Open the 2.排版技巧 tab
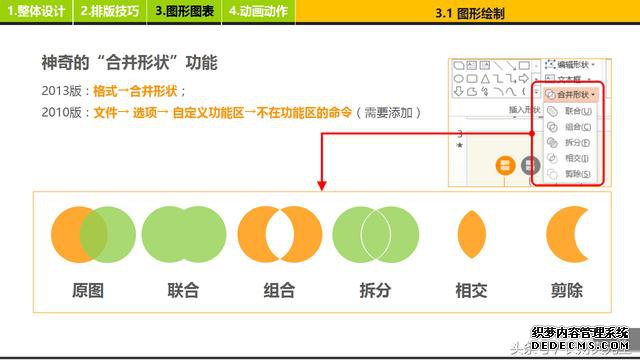Image resolution: width=640 pixels, height=360 pixels. [110, 11]
